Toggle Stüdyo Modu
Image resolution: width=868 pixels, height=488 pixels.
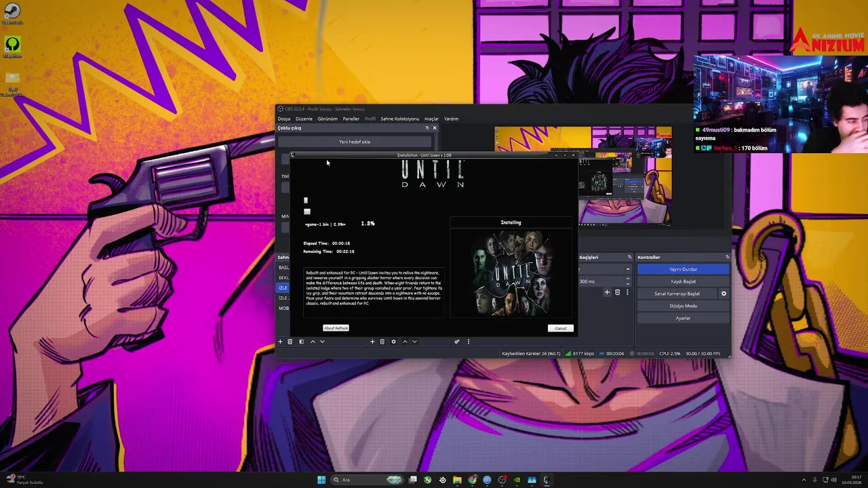click(683, 306)
